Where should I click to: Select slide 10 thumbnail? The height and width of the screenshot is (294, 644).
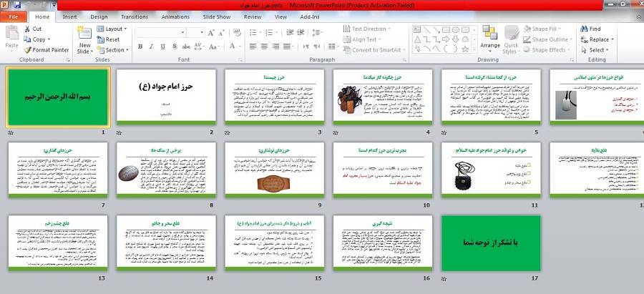point(382,170)
